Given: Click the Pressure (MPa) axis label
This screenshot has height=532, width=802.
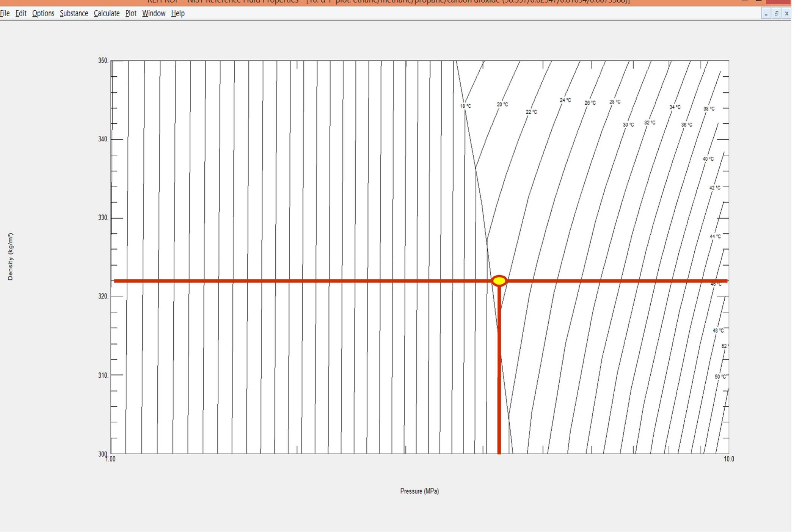Looking at the screenshot, I should [x=419, y=491].
